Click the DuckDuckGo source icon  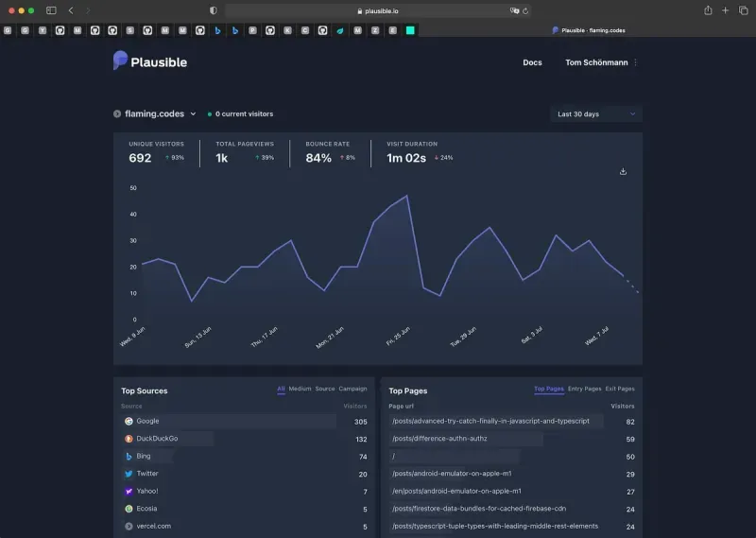[129, 439]
